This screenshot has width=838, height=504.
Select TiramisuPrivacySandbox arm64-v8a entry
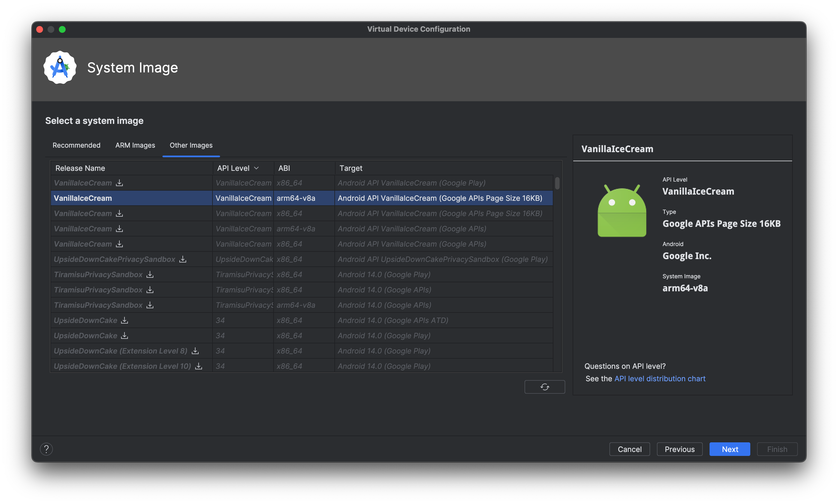point(299,305)
